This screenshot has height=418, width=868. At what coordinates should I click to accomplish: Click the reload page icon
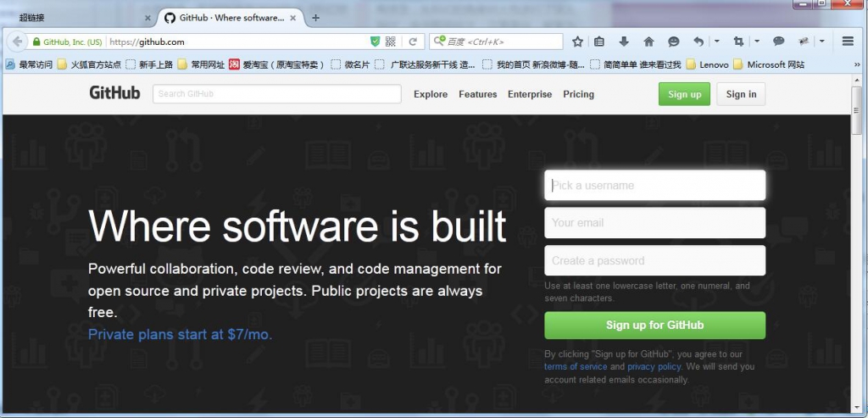tap(413, 42)
